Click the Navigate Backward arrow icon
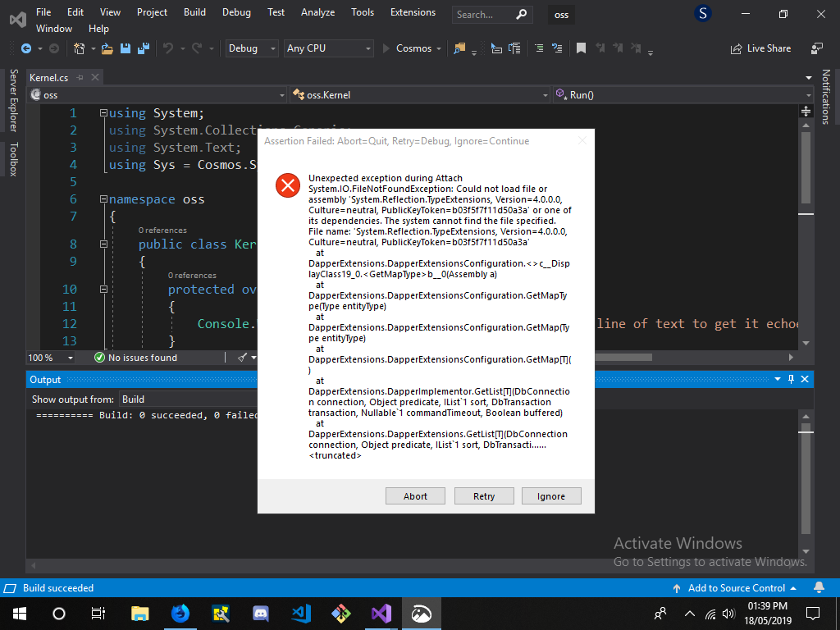 (26, 48)
